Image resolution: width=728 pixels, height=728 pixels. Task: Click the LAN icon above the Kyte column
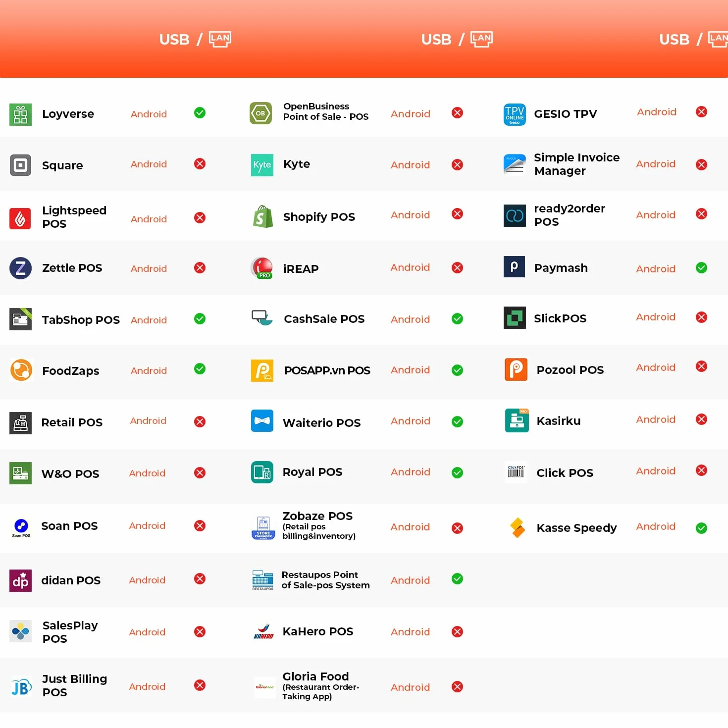(x=481, y=39)
